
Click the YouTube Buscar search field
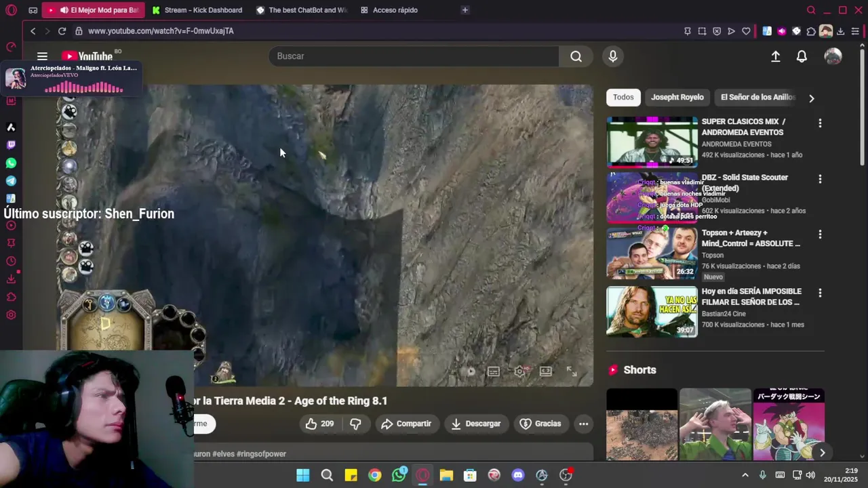click(414, 56)
